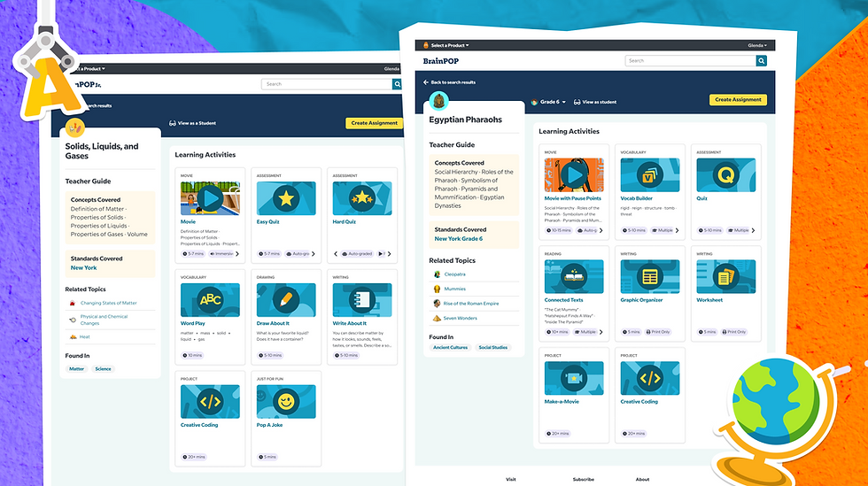Viewport: 868px width, 486px height.
Task: Click the search magnifier icon in BrainPOP window
Action: [x=761, y=61]
